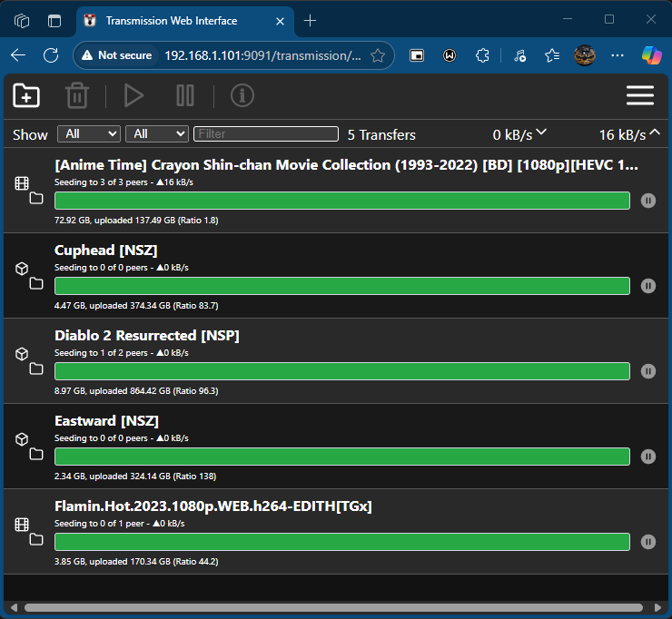Click '4.47 GB, uploaded 374.34 GB' text
The width and height of the screenshot is (672, 619).
pyautogui.click(x=113, y=306)
